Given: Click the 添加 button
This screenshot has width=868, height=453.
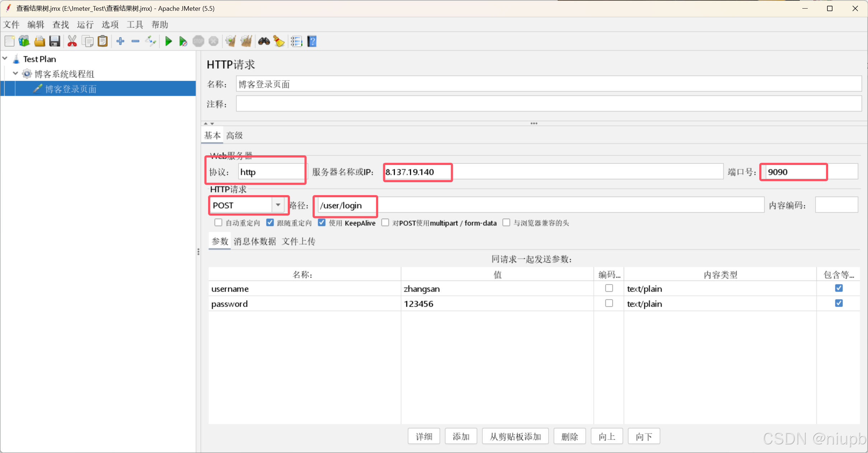Looking at the screenshot, I should (x=461, y=437).
